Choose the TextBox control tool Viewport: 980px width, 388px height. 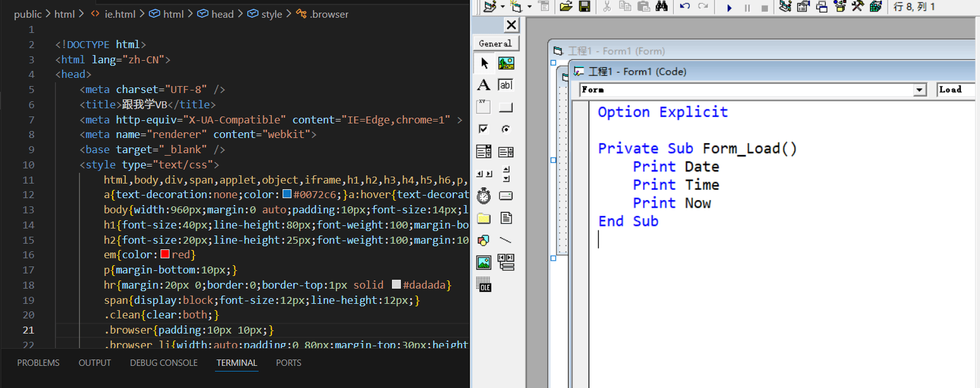tap(506, 85)
